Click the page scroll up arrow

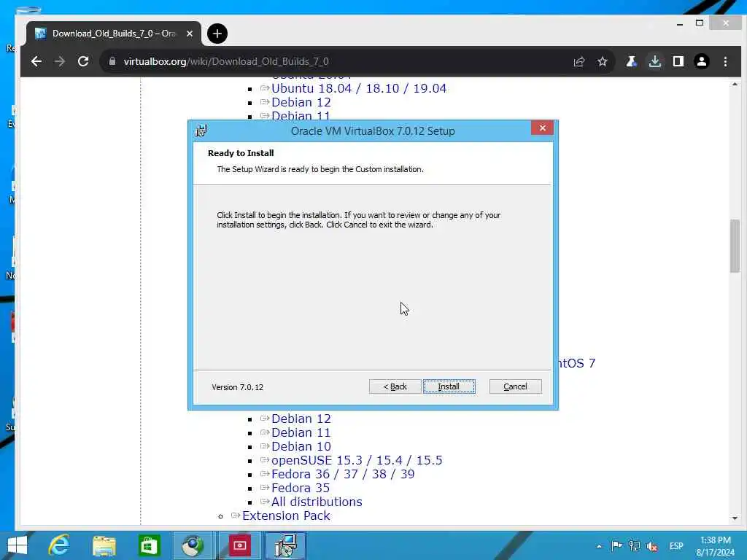tap(735, 84)
